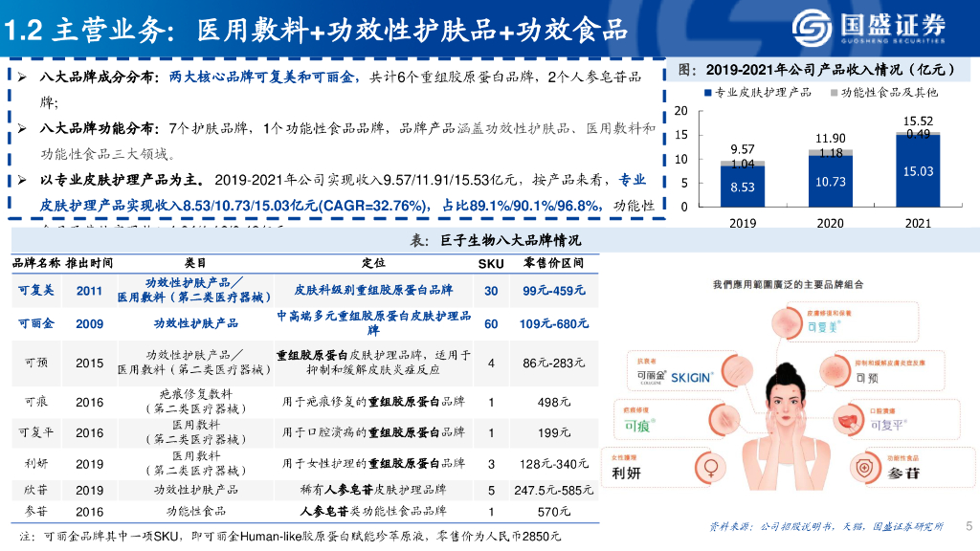Click the 零售价区间 column header
Viewport: 980px width, 551px height.
pyautogui.click(x=554, y=263)
